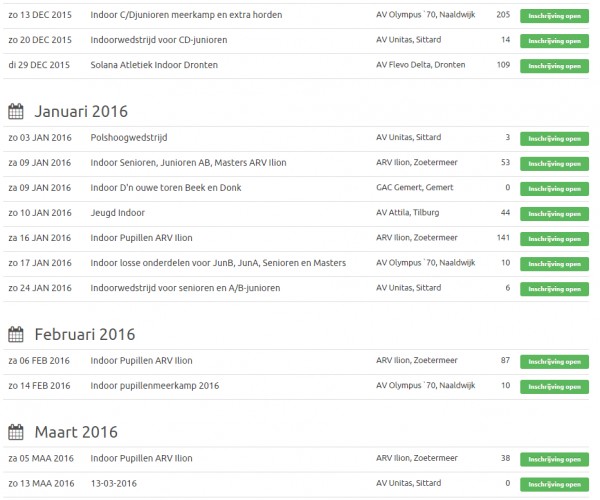
Task: Click the calendar icon beside Januari 2016
Action: point(15,111)
